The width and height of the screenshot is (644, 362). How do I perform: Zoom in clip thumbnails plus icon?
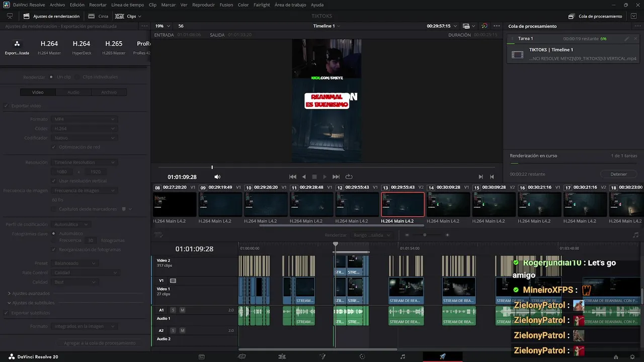(447, 235)
